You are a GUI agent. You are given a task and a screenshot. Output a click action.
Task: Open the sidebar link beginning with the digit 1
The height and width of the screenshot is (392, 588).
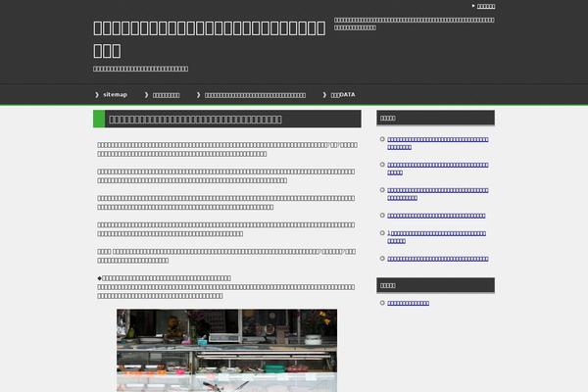[x=436, y=237]
